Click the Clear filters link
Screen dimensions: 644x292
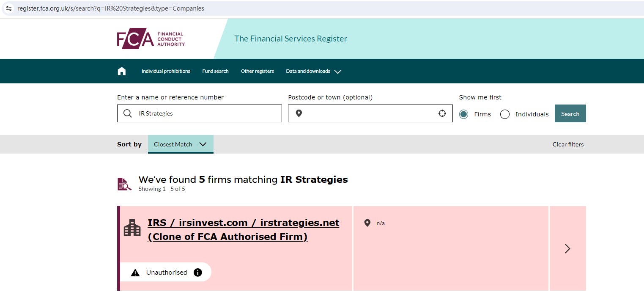click(568, 144)
